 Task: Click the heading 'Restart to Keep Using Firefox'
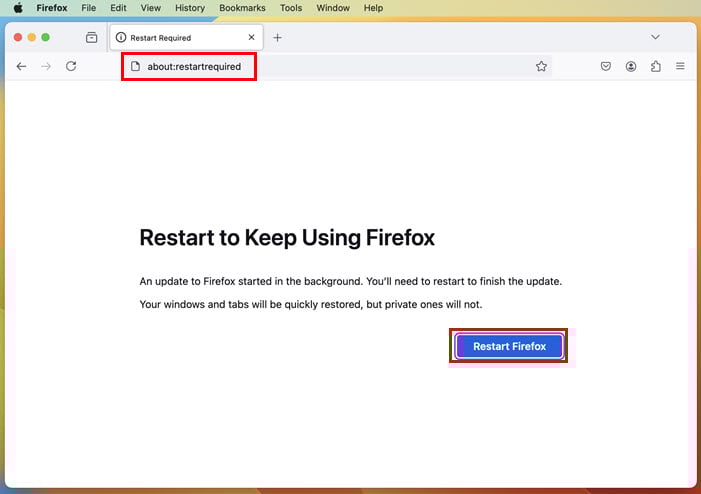click(x=287, y=237)
